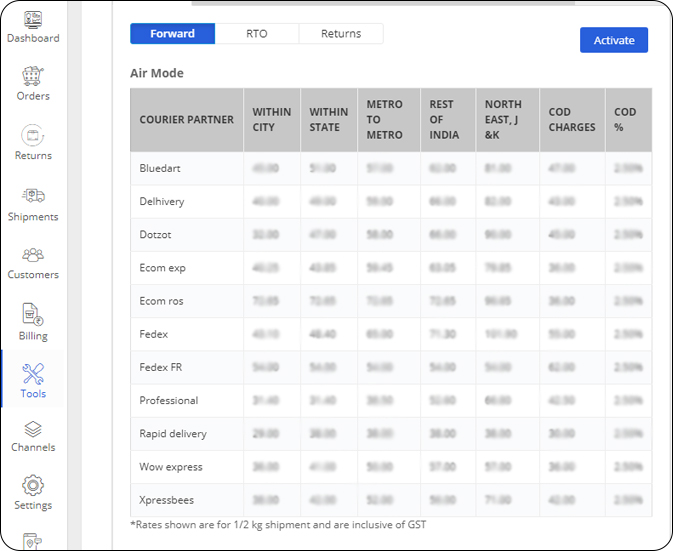Click the Billing label in sidebar

coord(33,336)
